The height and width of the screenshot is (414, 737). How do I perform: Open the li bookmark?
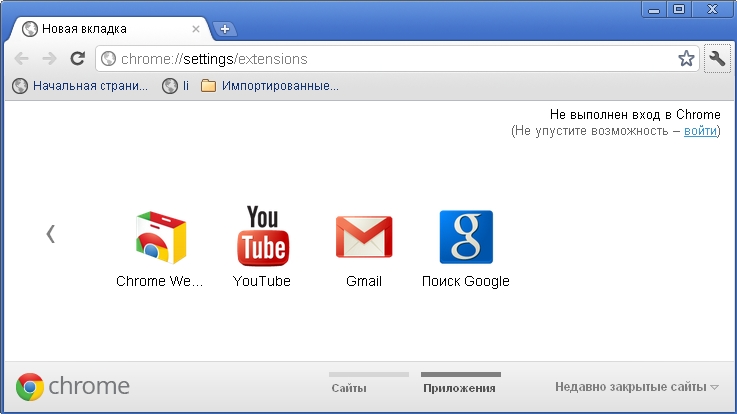[x=175, y=86]
